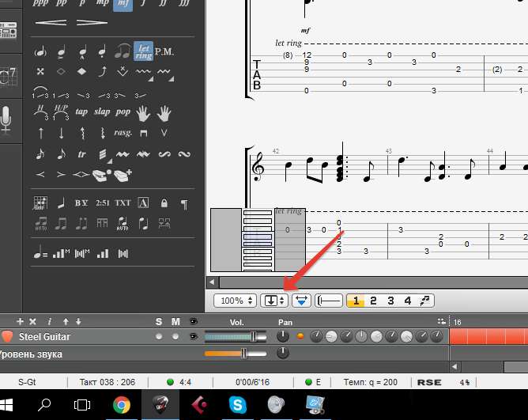
Task: Apply rasgueado (rasg.) effect
Action: [123, 133]
